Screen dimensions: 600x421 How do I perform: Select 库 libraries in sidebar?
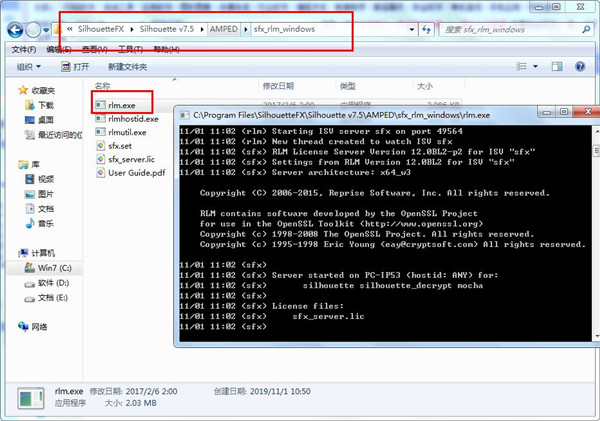pos(29,165)
